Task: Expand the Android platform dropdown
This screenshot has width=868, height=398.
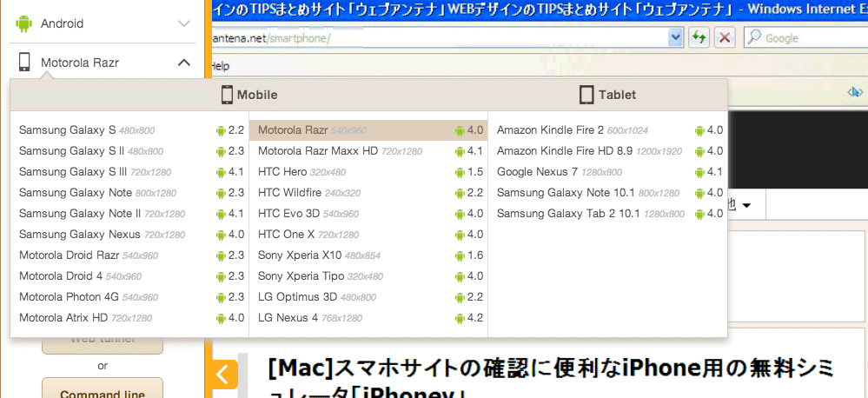Action: 184,23
